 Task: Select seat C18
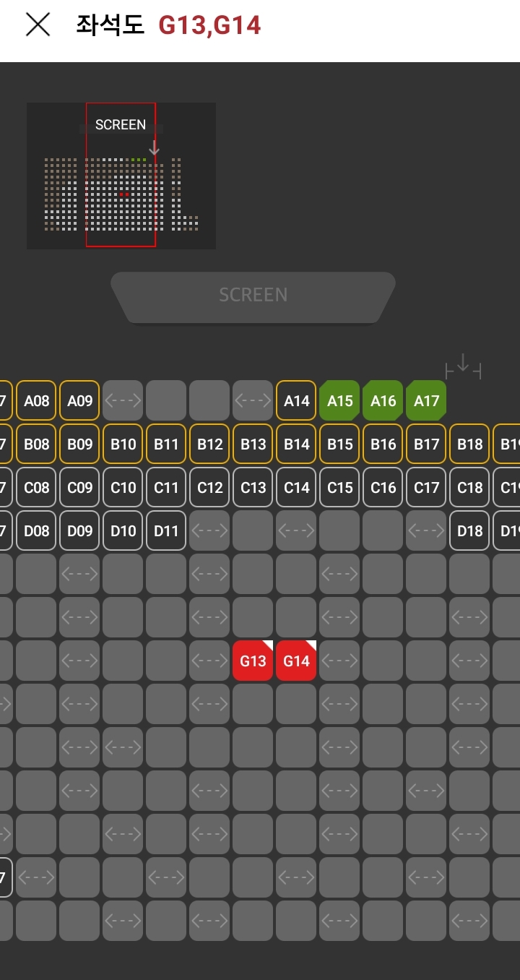(469, 487)
